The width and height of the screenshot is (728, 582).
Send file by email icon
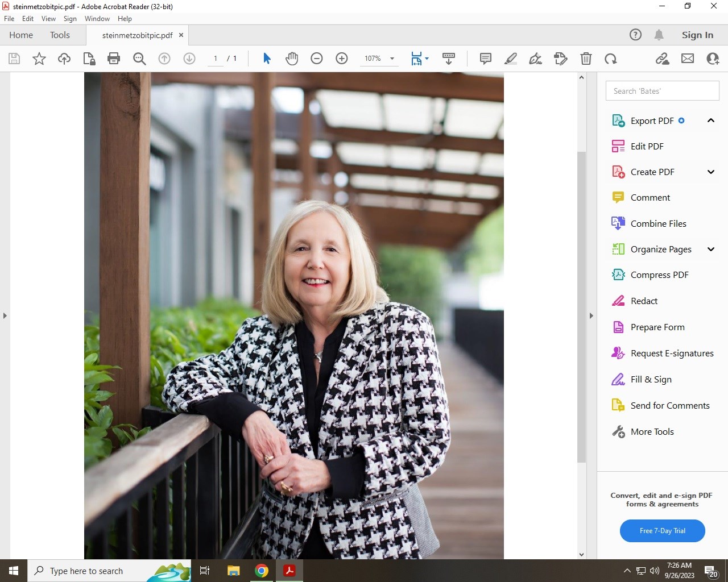[x=688, y=59]
